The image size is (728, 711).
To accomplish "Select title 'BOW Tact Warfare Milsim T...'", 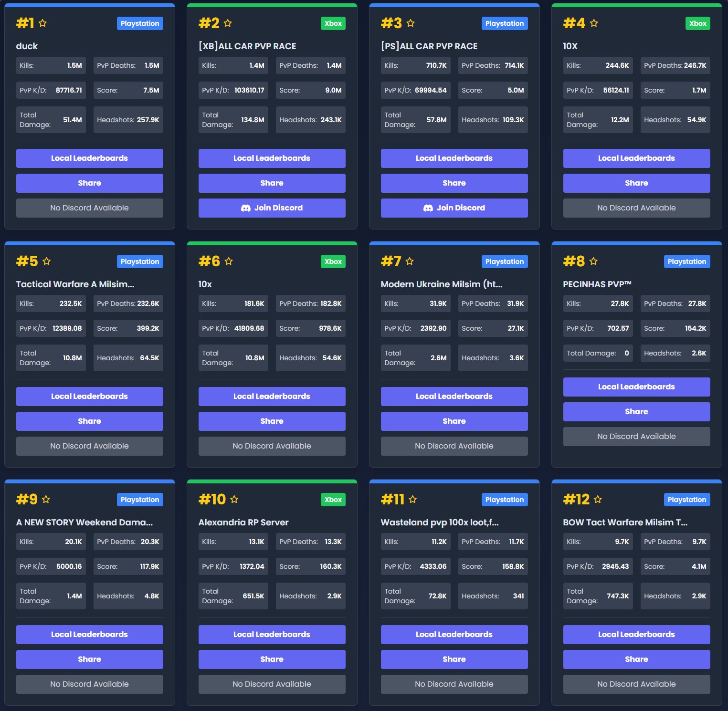I will click(x=625, y=523).
